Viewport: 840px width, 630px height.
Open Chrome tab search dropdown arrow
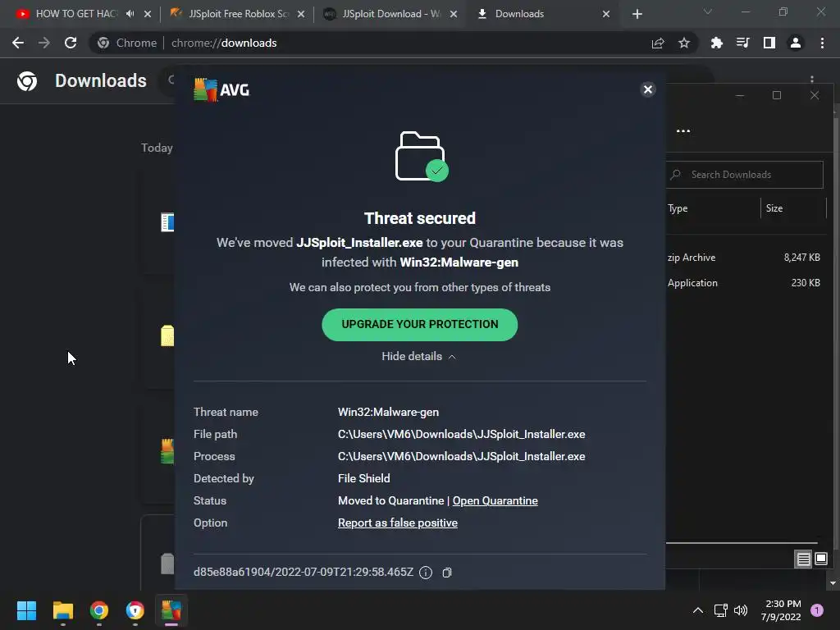(708, 11)
